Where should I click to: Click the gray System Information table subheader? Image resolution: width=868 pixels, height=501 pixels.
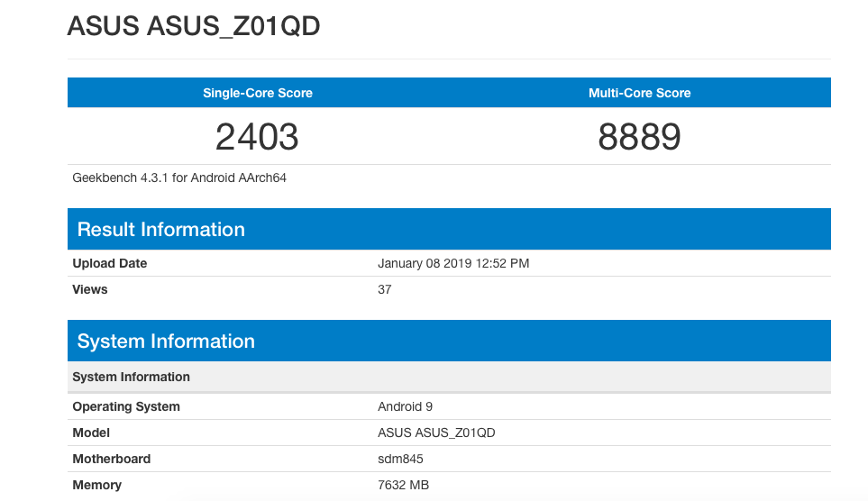tap(132, 377)
